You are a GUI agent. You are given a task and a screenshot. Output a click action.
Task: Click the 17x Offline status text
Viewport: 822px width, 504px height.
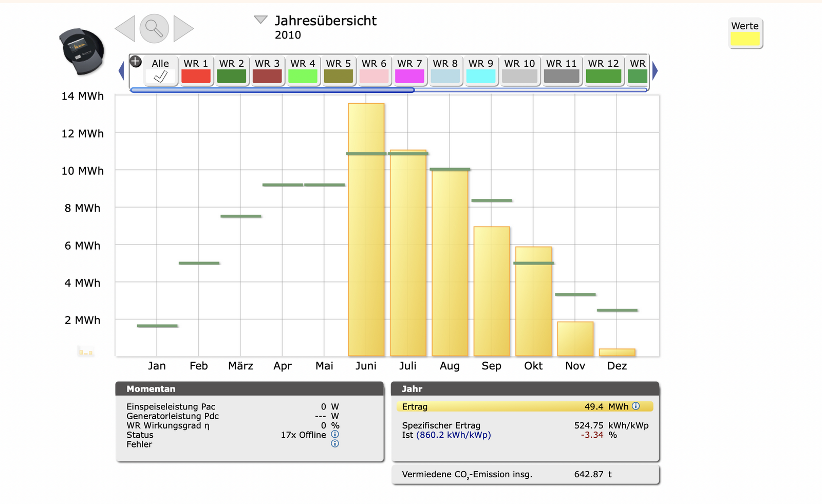[x=303, y=435]
